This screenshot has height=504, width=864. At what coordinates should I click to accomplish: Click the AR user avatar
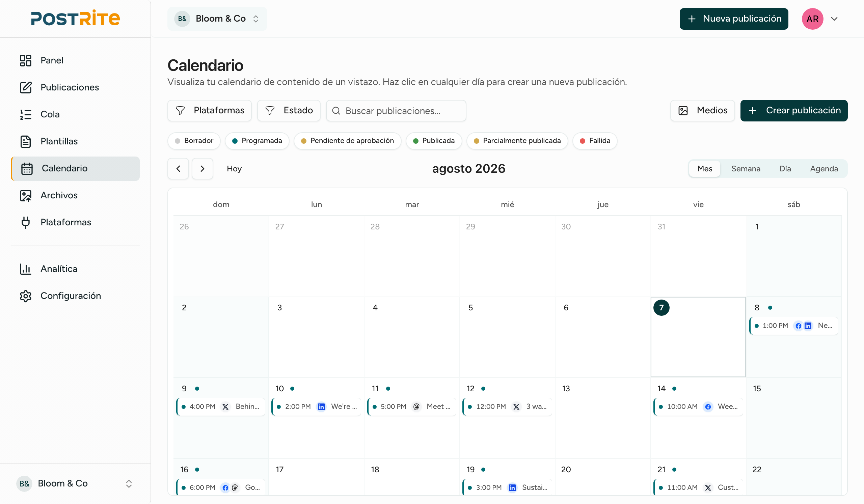coord(812,19)
